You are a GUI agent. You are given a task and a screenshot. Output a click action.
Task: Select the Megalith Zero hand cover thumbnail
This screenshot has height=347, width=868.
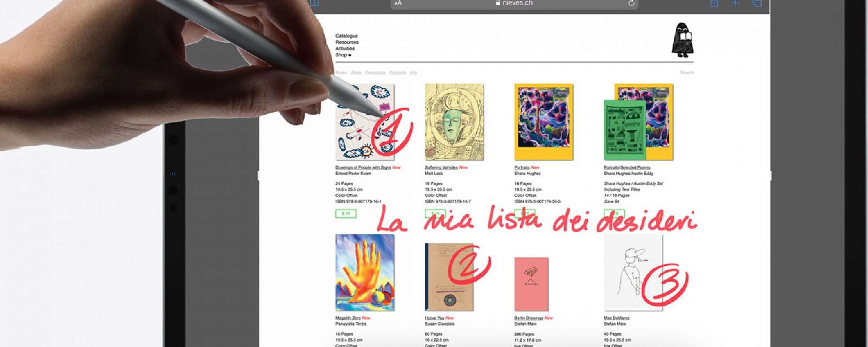tap(365, 273)
